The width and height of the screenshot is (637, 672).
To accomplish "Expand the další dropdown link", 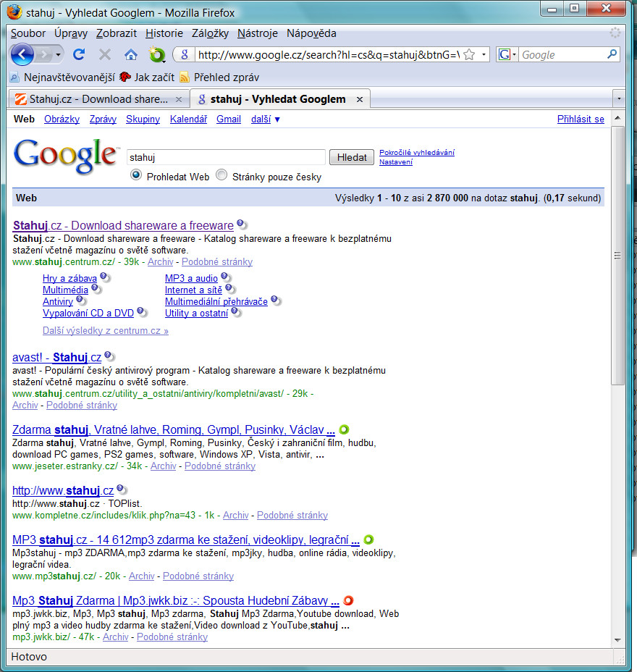I will pos(265,119).
